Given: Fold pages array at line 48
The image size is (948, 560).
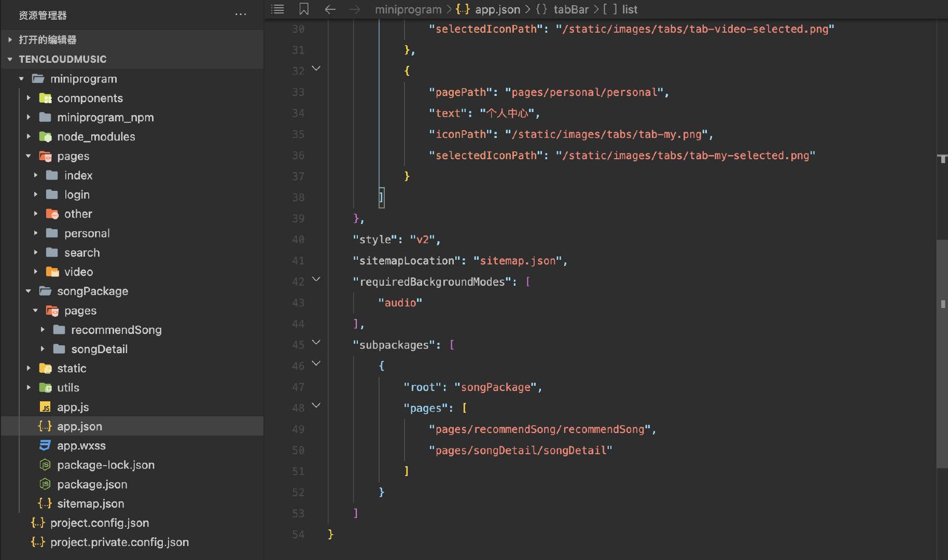Looking at the screenshot, I should pos(316,406).
